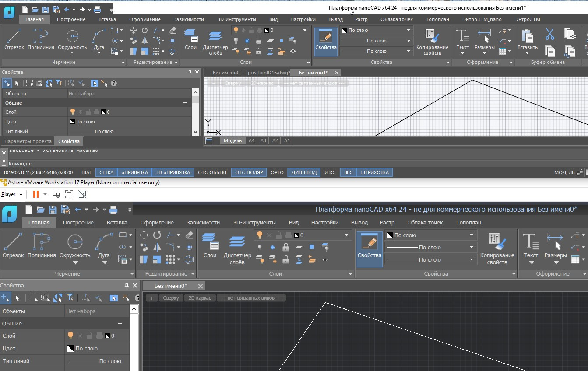
Task: Toggle ОТС-ОБЪЕКТ tracking in status bar
Action: [212, 172]
